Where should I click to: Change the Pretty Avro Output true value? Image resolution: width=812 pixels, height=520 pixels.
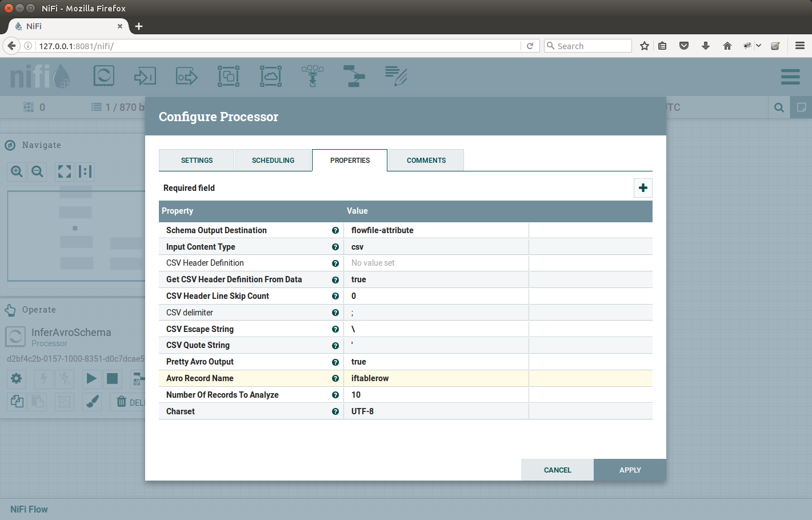click(x=435, y=362)
